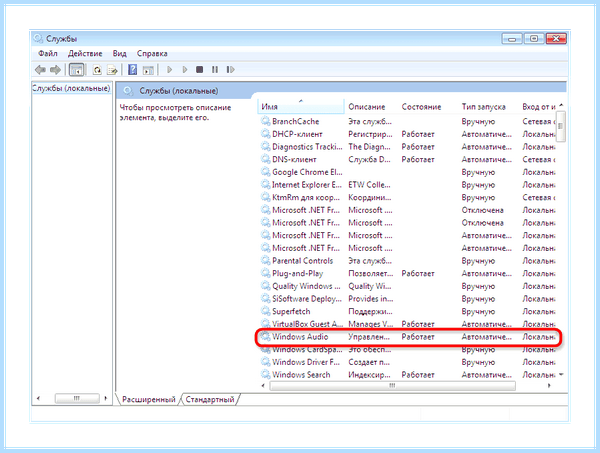This screenshot has height=453, width=600.
Task: Switch to the Стандартный tab
Action: pos(210,399)
